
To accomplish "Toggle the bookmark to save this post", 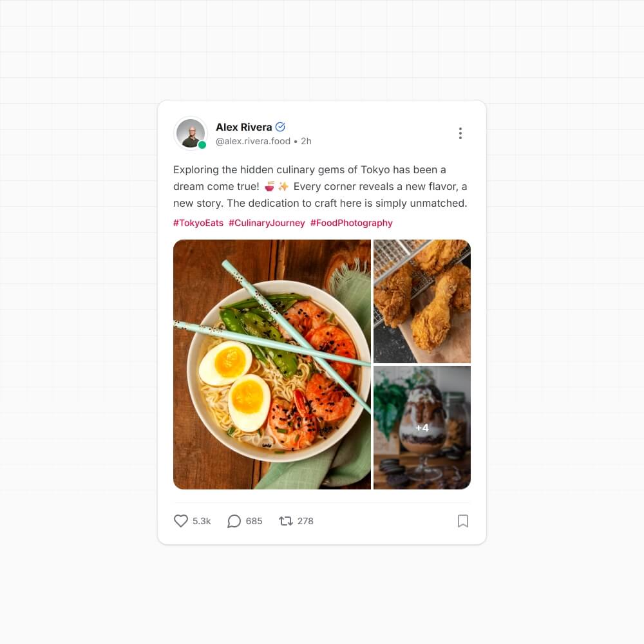I will (x=462, y=521).
